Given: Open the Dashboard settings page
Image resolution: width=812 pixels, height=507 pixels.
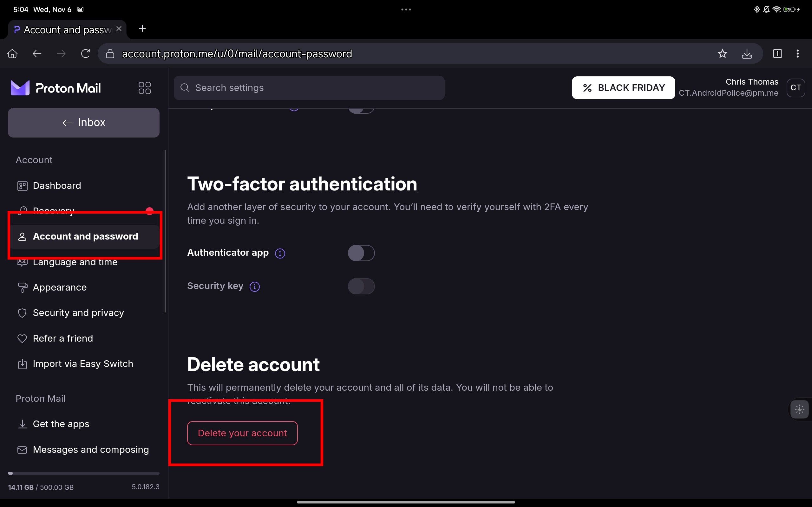Looking at the screenshot, I should point(56,185).
